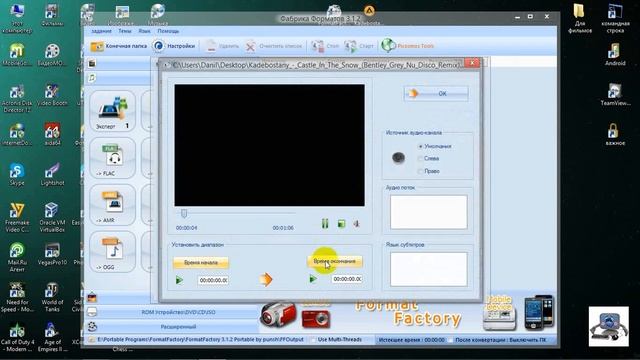Open the aida64 desktop shortcut
The width and height of the screenshot is (640, 360).
point(52,135)
